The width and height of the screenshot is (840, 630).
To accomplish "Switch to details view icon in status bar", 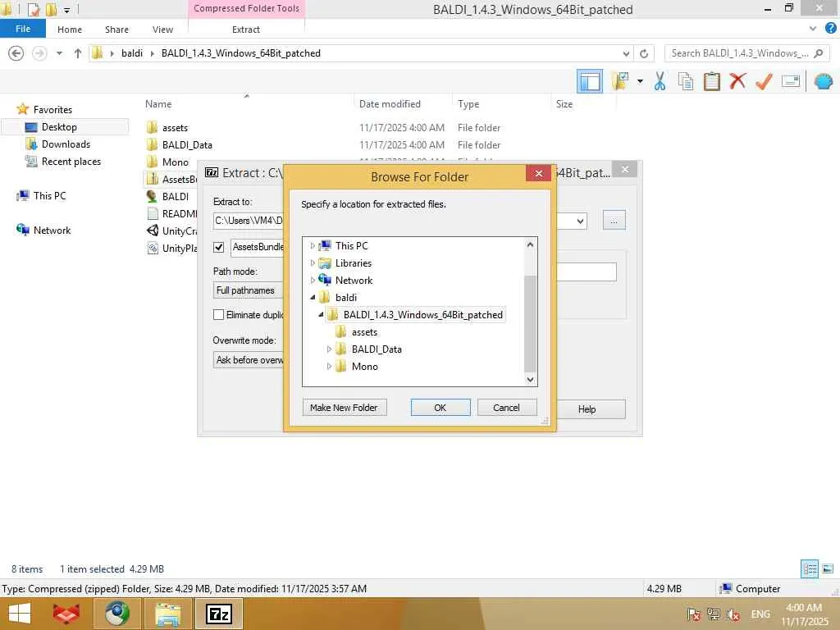I will pos(810,569).
